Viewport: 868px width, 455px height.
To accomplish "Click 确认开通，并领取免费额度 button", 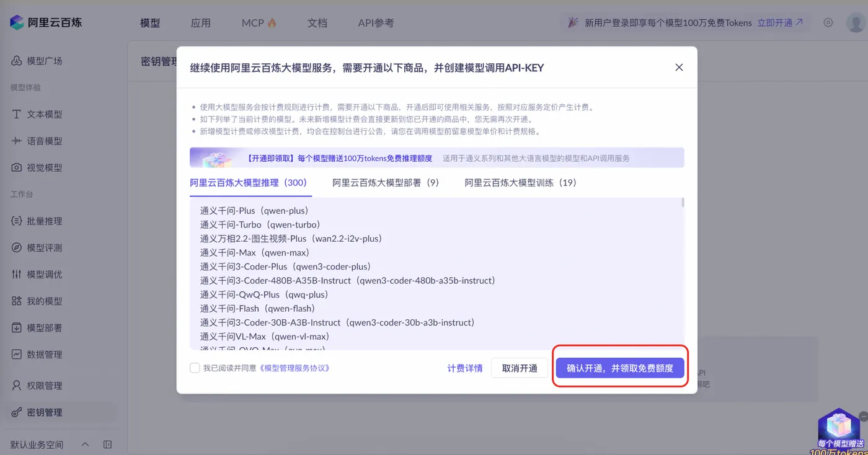I will (x=620, y=368).
